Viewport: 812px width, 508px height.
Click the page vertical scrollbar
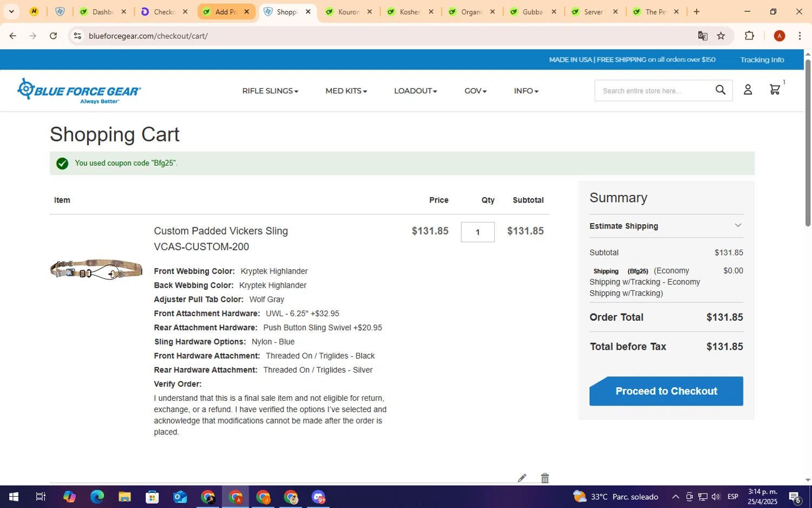808,143
